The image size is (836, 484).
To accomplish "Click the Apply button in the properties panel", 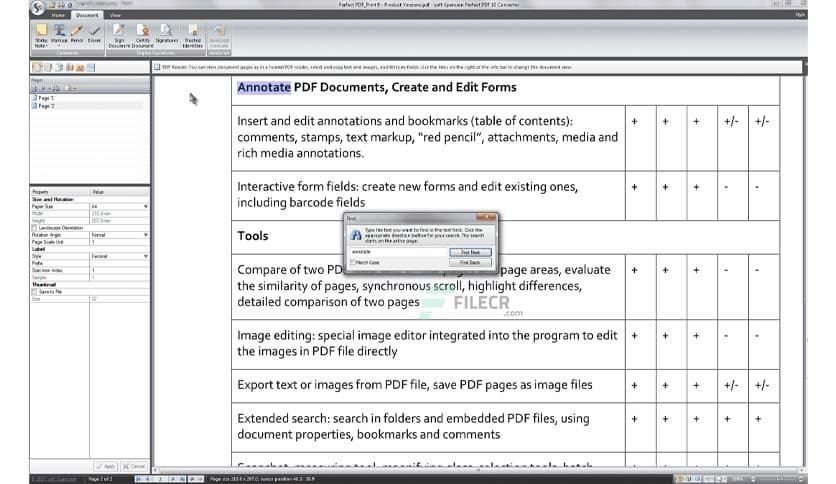I will (106, 466).
